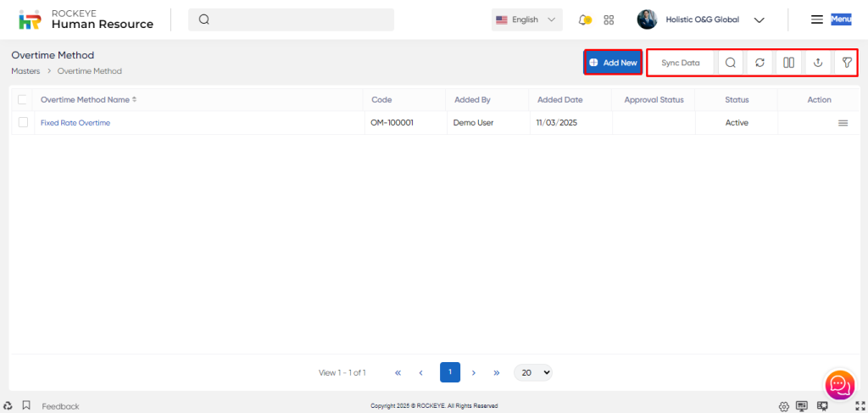Image resolution: width=868 pixels, height=413 pixels.
Task: Toggle fullscreen icon in footer corner
Action: coord(860,406)
